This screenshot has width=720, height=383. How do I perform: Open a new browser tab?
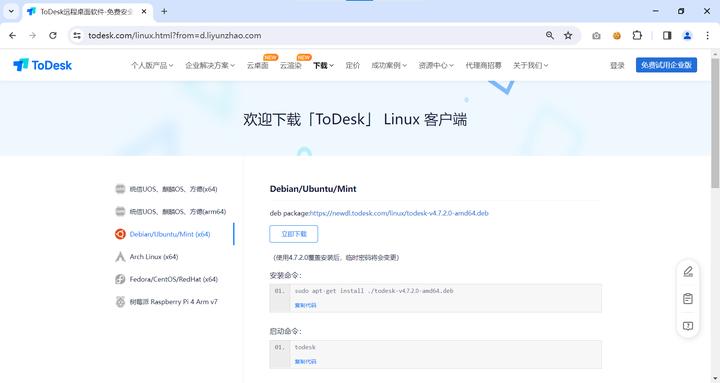coord(164,11)
